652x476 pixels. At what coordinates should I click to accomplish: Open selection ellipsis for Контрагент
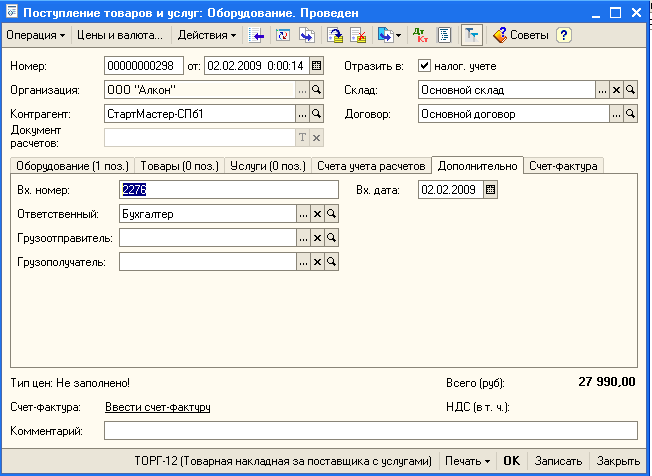(302, 114)
